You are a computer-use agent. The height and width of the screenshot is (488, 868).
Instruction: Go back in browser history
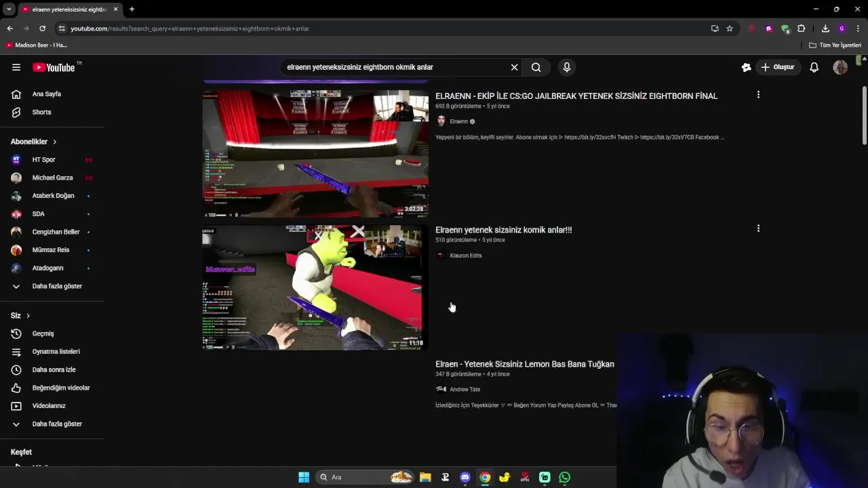click(10, 28)
